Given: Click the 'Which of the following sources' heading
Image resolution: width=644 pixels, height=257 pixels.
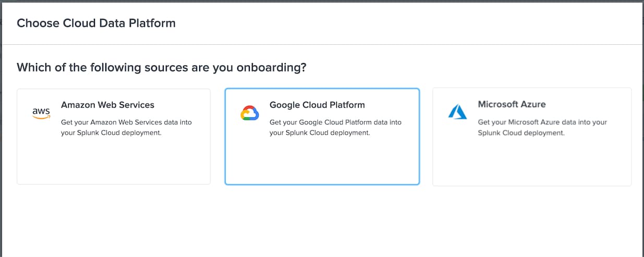Looking at the screenshot, I should coord(162,67).
